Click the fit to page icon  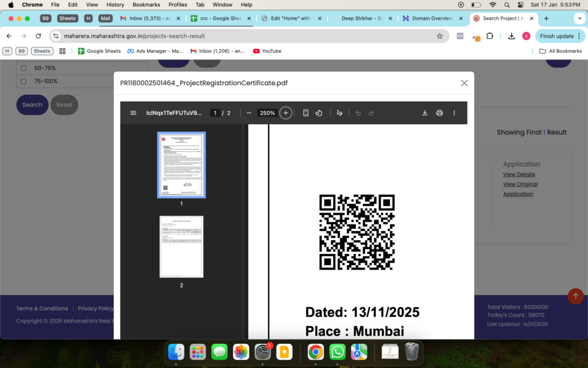tap(305, 113)
